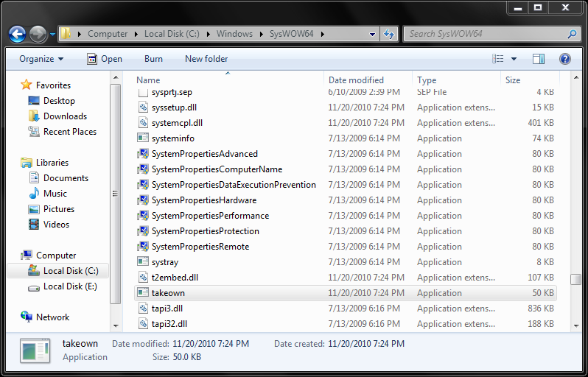
Task: Select SystemPropertiesProtection application icon
Action: pos(143,231)
